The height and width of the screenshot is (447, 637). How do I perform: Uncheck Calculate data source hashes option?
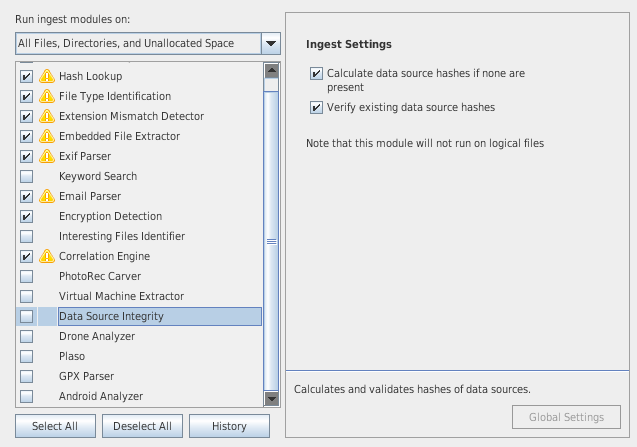click(x=317, y=74)
